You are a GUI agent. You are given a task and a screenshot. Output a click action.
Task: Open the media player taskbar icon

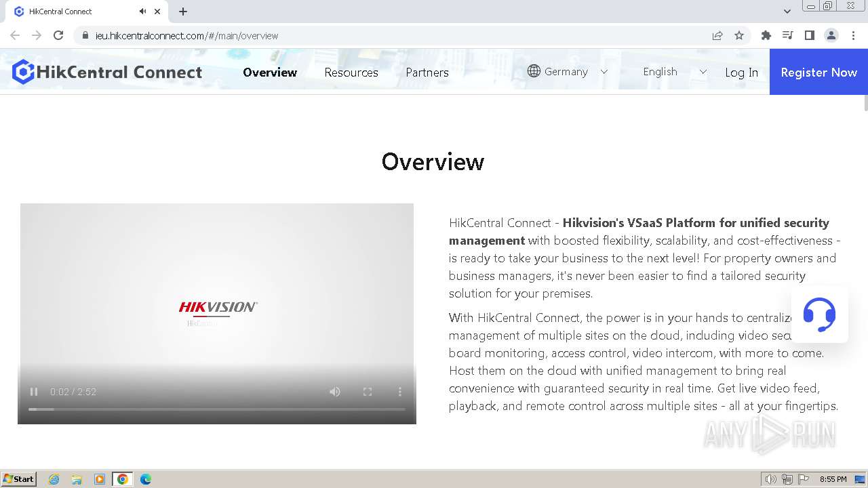point(100,479)
